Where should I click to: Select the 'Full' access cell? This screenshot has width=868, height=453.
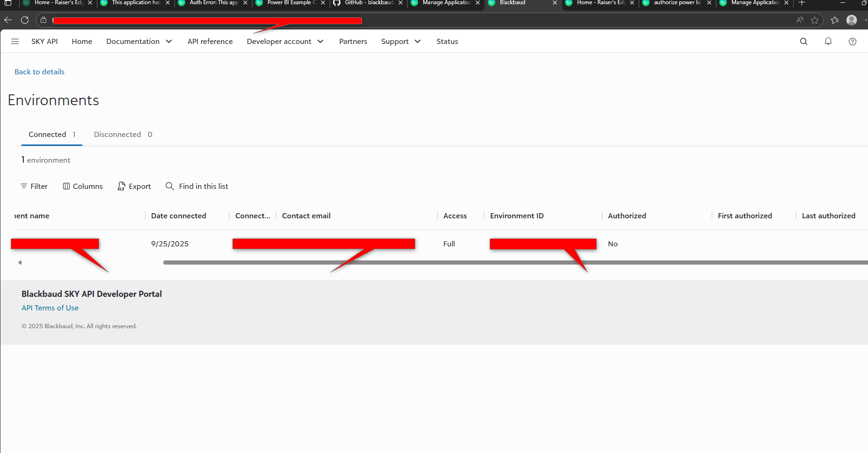tap(449, 244)
